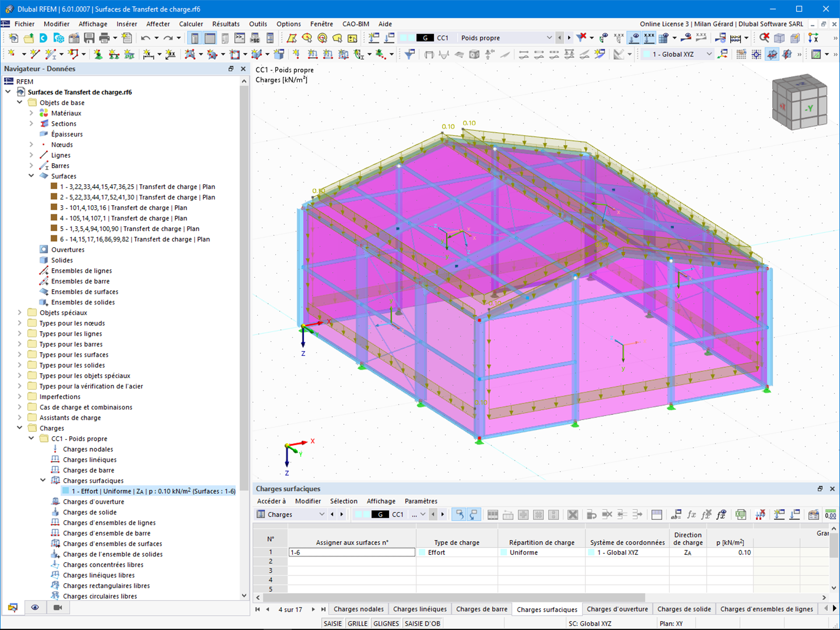Click Modifier in Charges surfaciques panel menu
The image size is (840, 630).
[x=308, y=501]
